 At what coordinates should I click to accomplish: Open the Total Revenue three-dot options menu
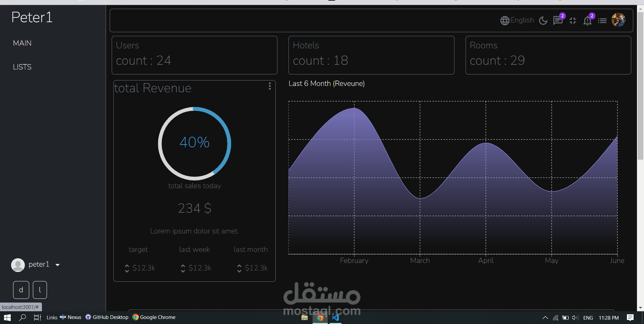[270, 86]
